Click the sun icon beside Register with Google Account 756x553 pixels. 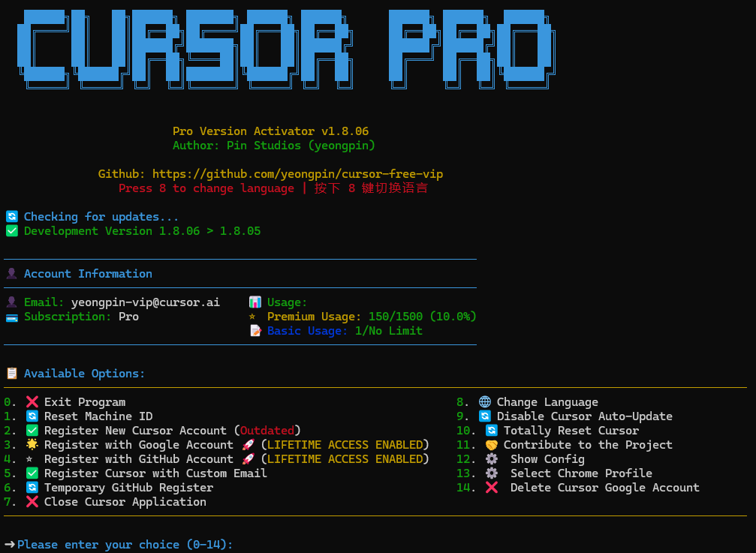[x=32, y=445]
